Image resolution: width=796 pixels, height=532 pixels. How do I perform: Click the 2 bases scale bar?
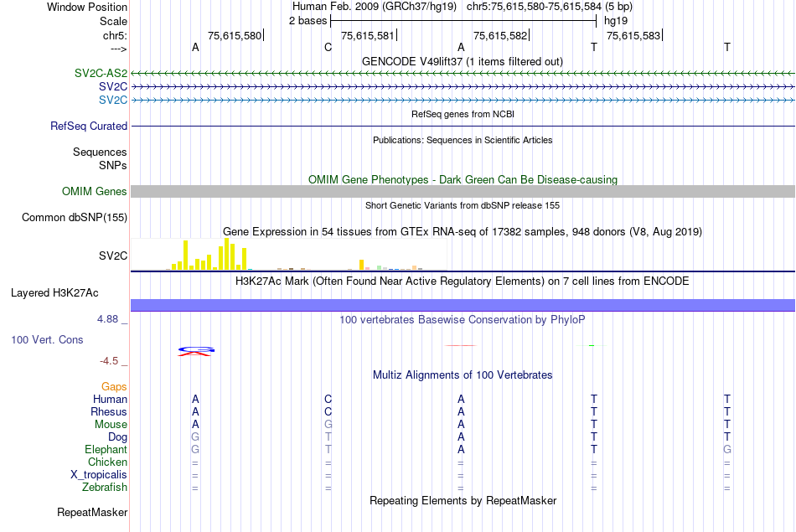click(x=463, y=21)
